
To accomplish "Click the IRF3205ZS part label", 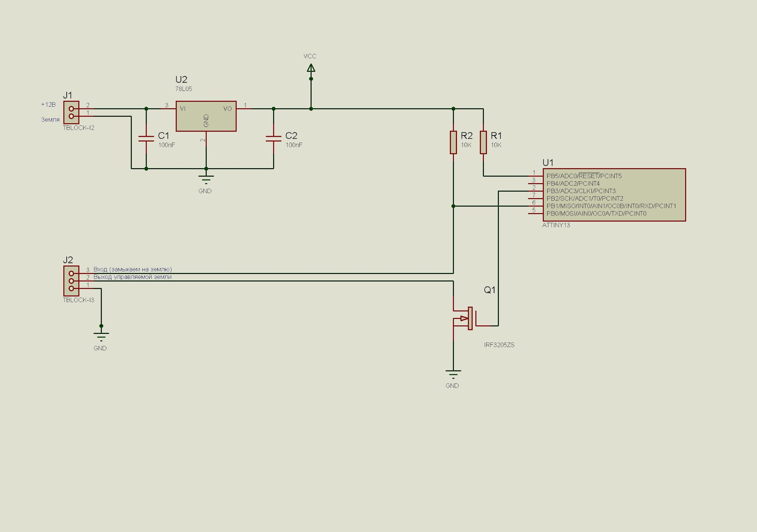I will point(499,345).
